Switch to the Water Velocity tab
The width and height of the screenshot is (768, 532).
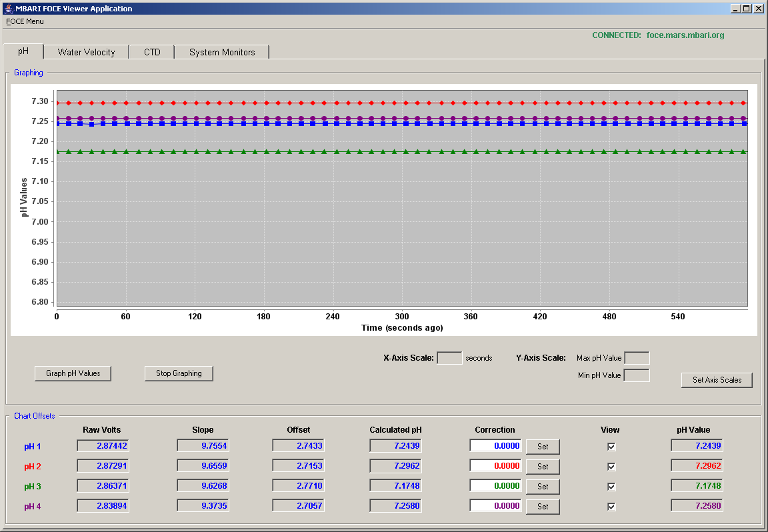click(86, 53)
